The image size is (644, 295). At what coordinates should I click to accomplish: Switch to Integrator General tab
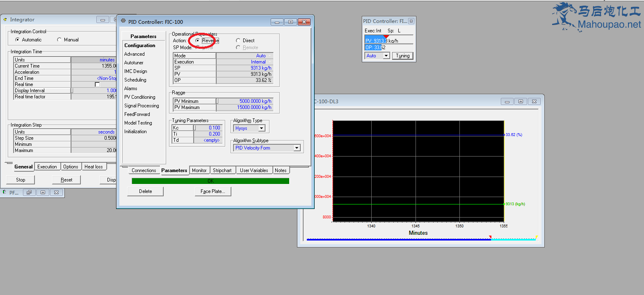coord(23,167)
